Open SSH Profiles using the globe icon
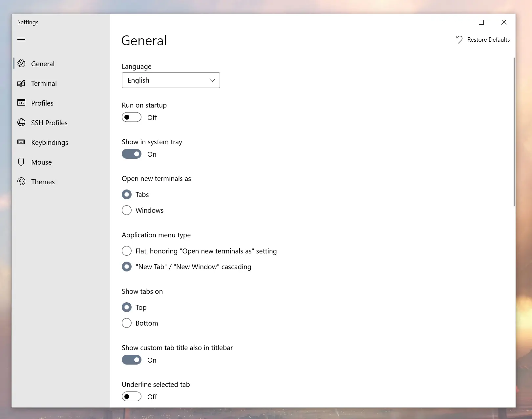The height and width of the screenshot is (419, 532). pyautogui.click(x=21, y=123)
